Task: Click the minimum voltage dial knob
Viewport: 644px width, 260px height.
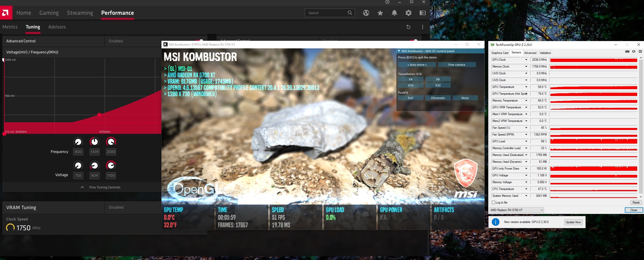Action: tap(78, 165)
